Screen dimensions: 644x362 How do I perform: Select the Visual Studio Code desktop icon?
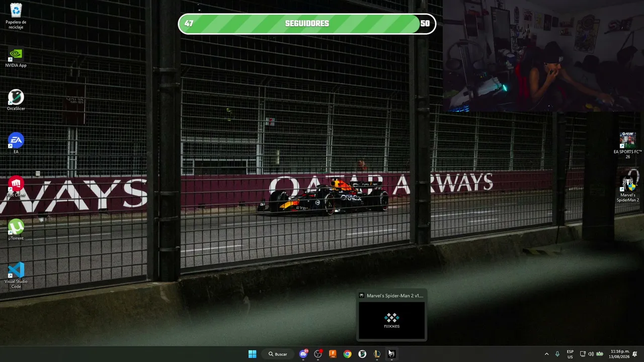point(16,276)
